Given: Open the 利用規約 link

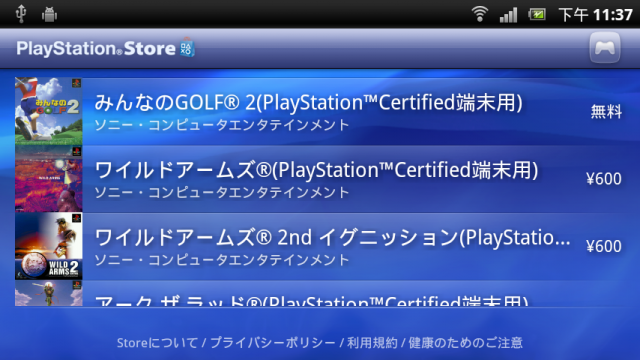Looking at the screenshot, I should point(372,342).
